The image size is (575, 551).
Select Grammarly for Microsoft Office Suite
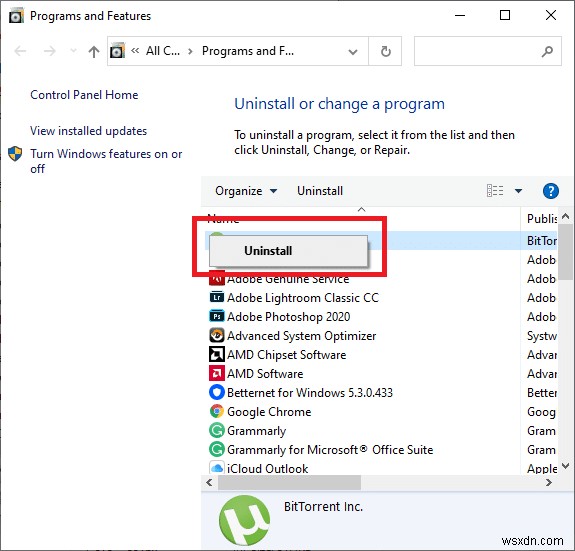(330, 450)
